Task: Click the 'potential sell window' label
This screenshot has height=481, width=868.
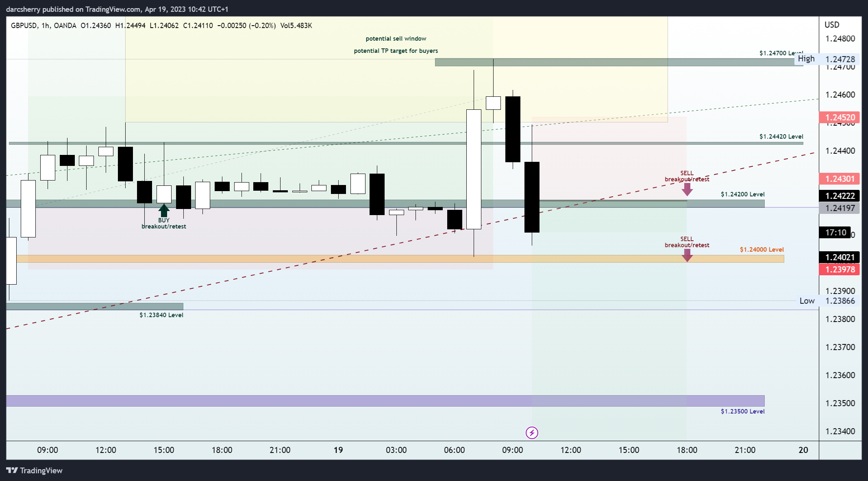Action: 396,39
